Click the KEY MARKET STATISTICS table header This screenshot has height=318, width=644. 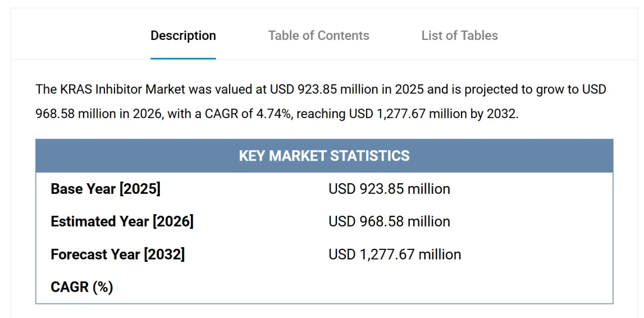pyautogui.click(x=324, y=156)
